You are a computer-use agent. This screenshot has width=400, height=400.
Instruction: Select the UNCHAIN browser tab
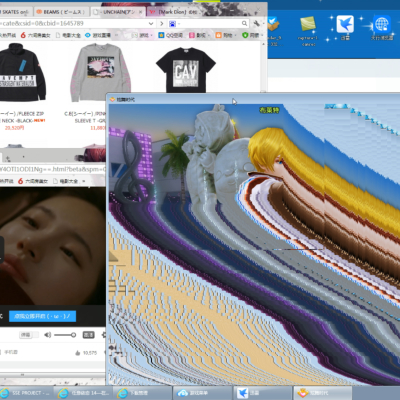pos(118,12)
